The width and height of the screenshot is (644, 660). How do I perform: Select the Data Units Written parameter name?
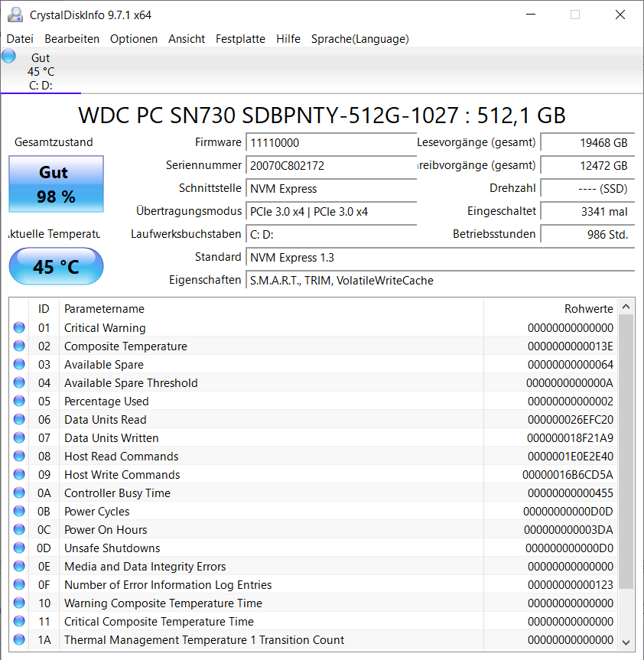point(111,438)
